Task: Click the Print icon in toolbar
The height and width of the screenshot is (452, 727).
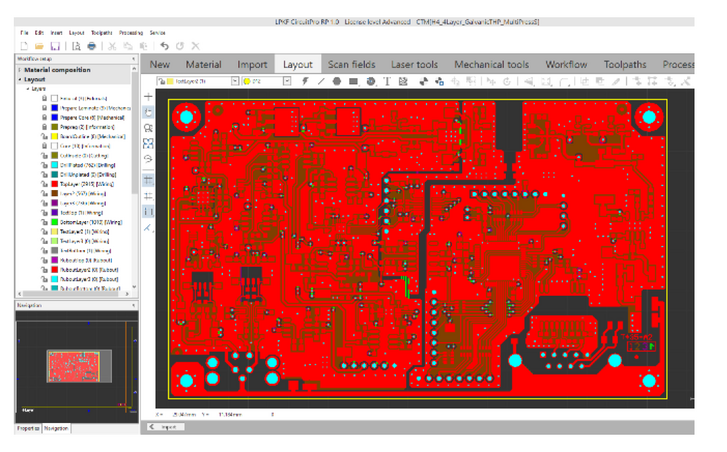Action: (x=92, y=46)
